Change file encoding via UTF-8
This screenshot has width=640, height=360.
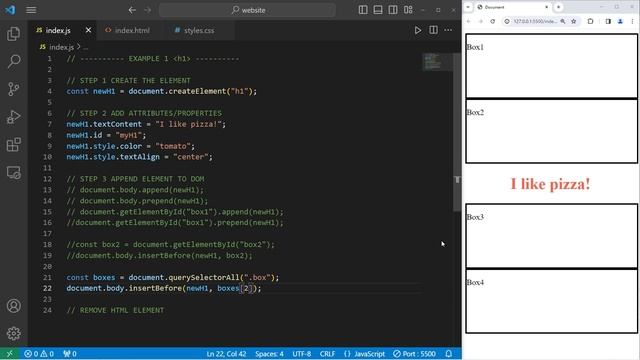[302, 354]
